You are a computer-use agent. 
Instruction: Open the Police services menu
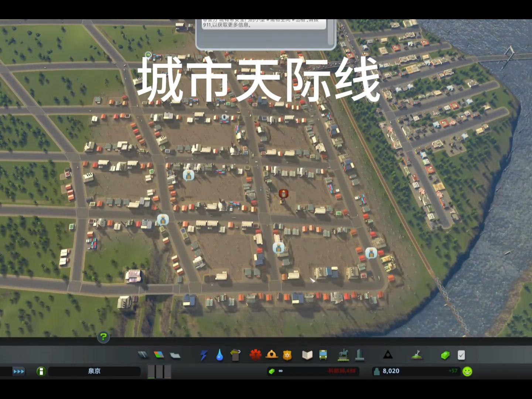click(288, 355)
